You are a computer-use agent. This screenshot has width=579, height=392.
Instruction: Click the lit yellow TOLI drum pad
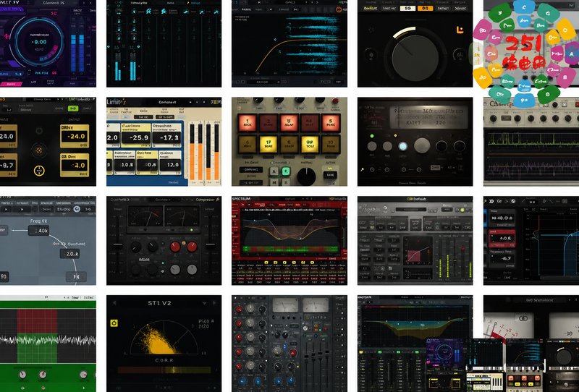point(310,145)
